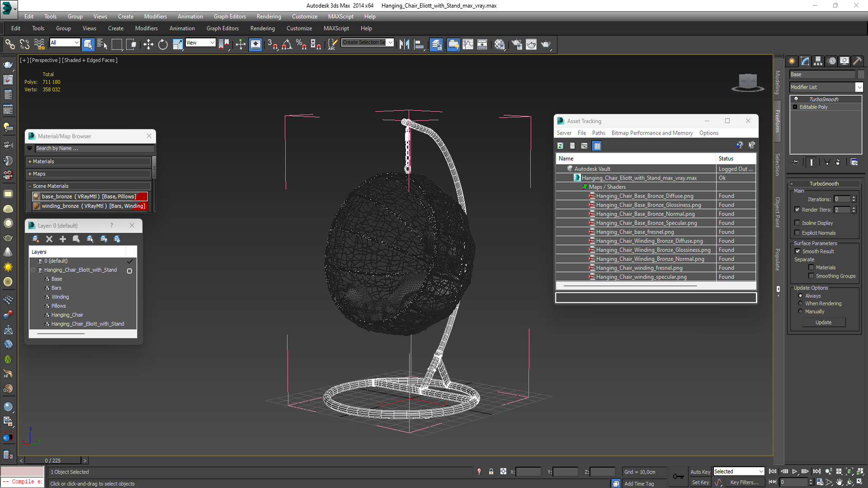Click the Mirror tool icon
This screenshot has width=868, height=488.
click(404, 44)
